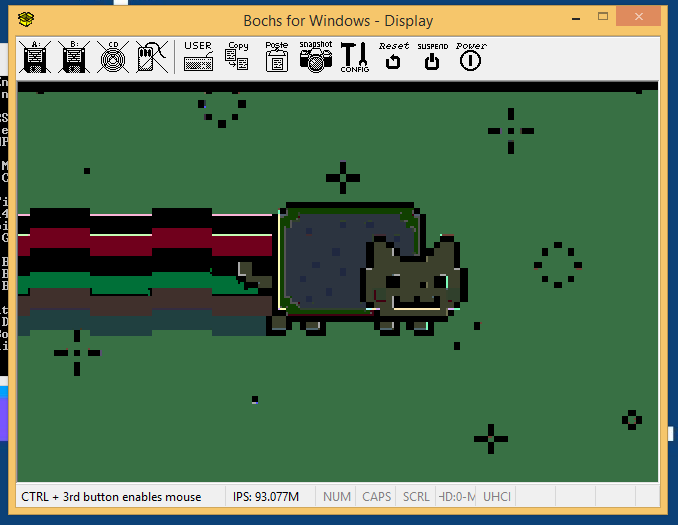Screen dimensions: 678x525
Task: Maximize the Bochs window
Action: coord(603,17)
